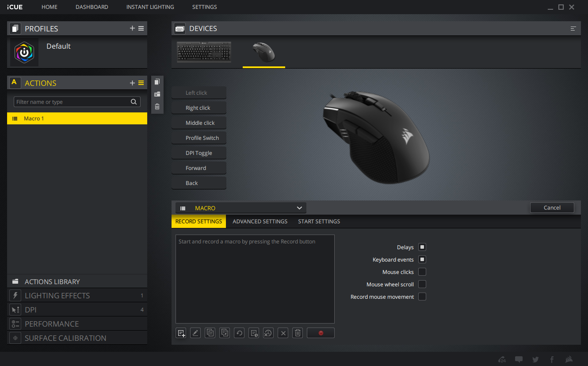Image resolution: width=588 pixels, height=366 pixels.
Task: Start recording with the red Record button
Action: click(321, 333)
